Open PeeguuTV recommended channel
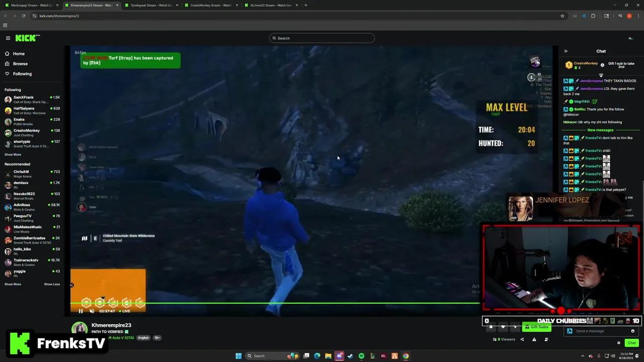The width and height of the screenshot is (644, 362). pos(32,218)
